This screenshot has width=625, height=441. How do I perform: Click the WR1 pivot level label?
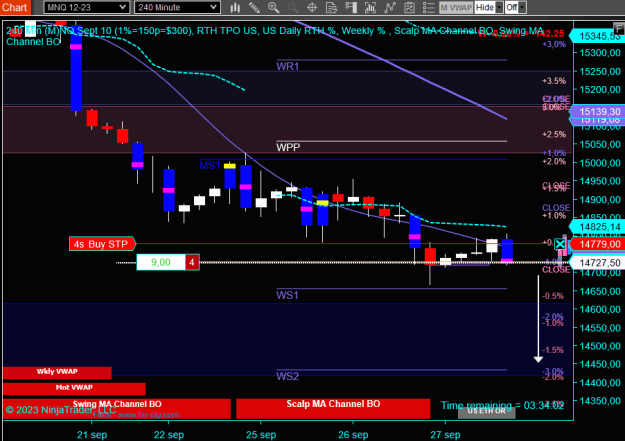coord(287,66)
